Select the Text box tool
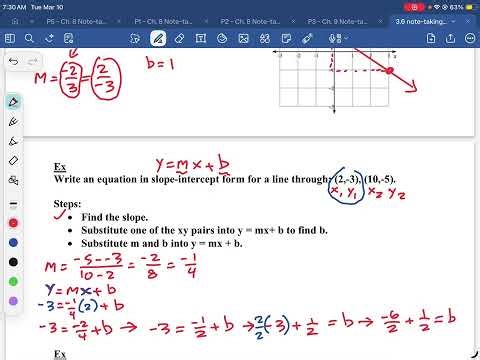Viewport: 480px width, 360px height. click(x=201, y=38)
